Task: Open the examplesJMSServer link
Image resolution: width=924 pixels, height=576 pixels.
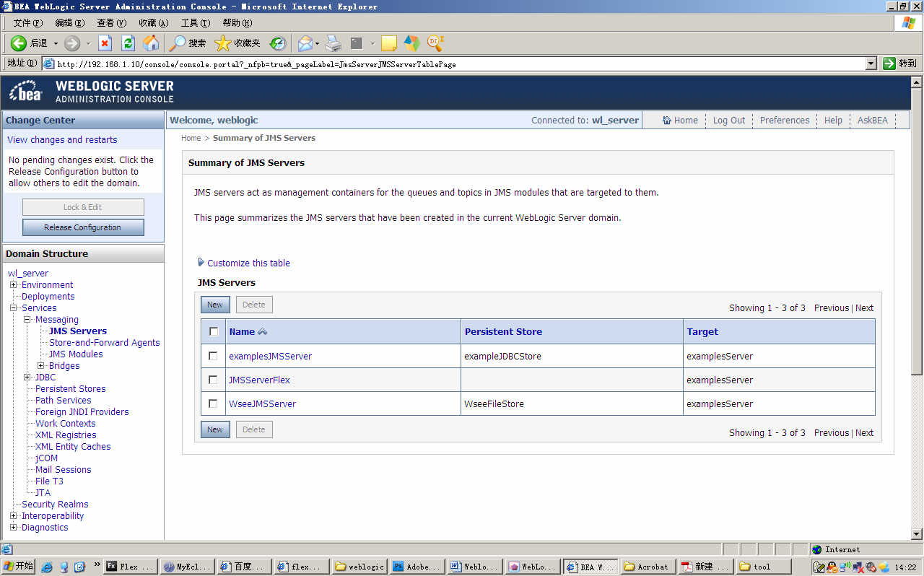Action: pyautogui.click(x=271, y=357)
